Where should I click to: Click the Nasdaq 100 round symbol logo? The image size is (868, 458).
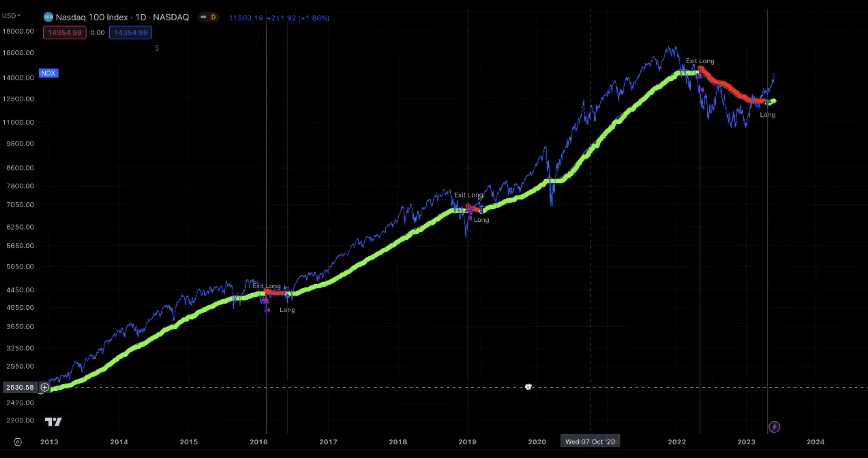click(49, 17)
